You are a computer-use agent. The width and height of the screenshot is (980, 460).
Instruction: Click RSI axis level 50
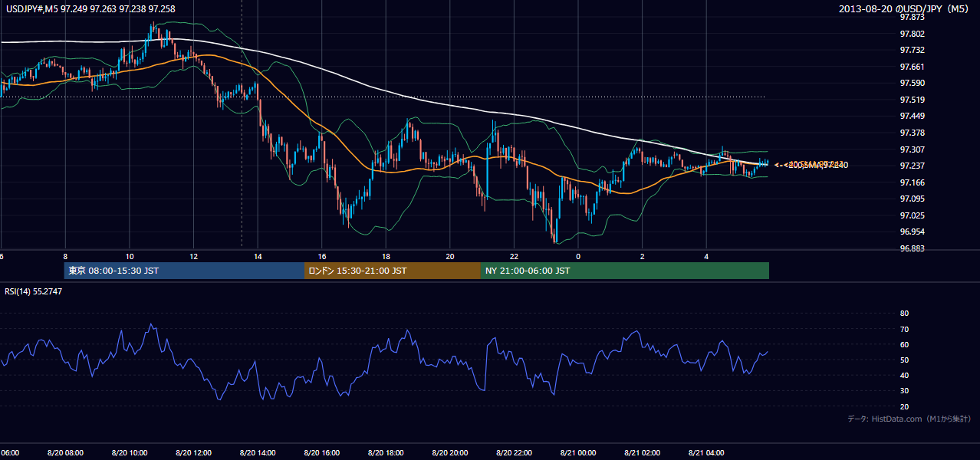[x=904, y=360]
